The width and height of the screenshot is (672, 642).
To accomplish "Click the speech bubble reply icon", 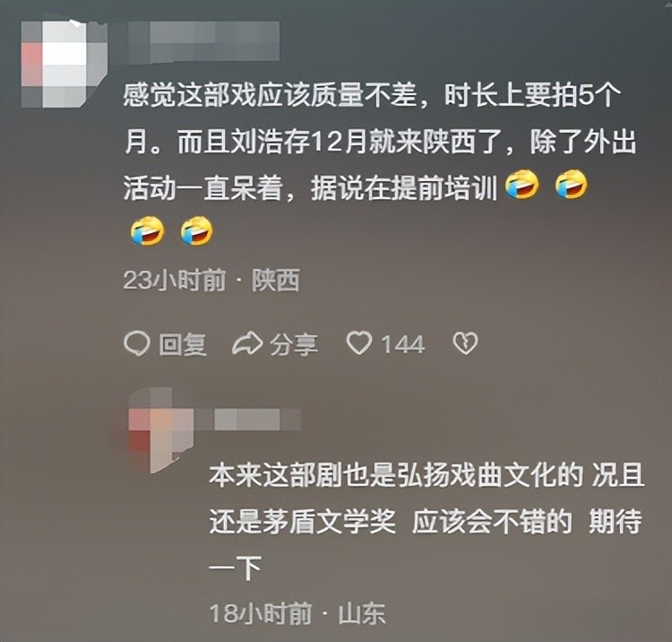I will tap(137, 344).
